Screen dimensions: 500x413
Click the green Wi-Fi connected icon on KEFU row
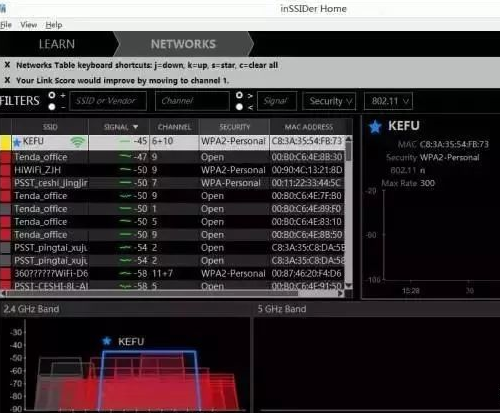77,142
